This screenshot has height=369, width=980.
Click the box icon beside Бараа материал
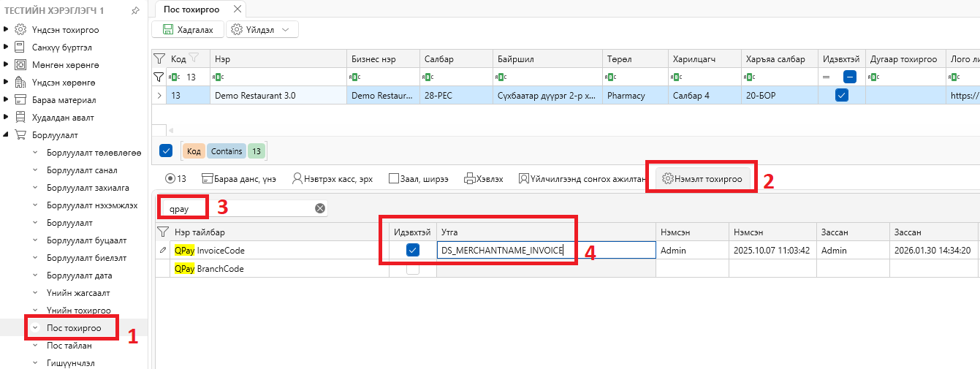click(20, 99)
